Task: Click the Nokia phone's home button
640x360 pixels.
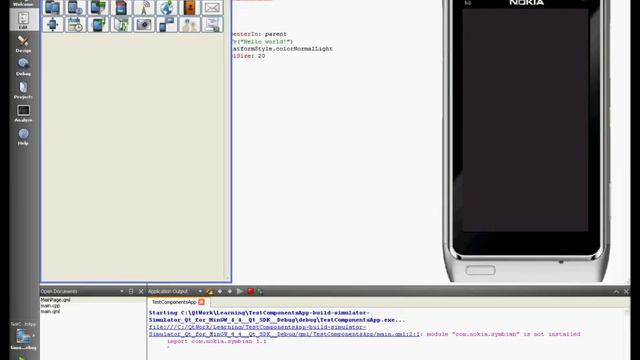Action: click(480, 270)
